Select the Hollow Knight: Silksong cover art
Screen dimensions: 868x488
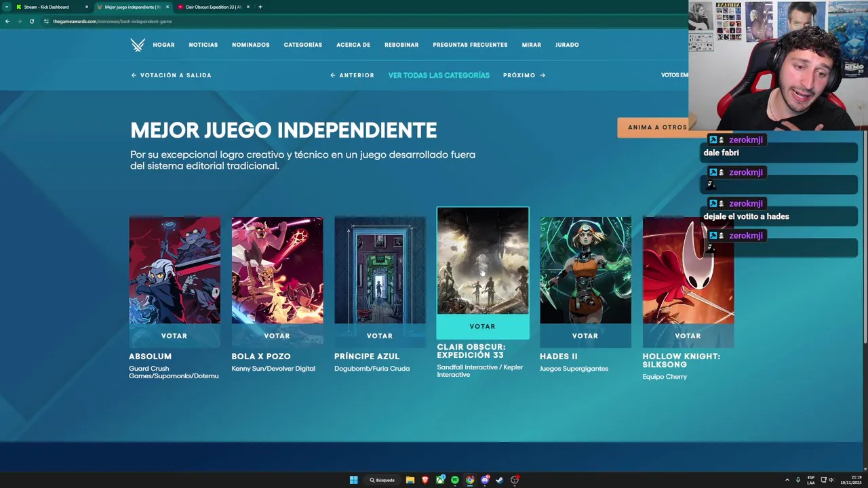point(688,270)
